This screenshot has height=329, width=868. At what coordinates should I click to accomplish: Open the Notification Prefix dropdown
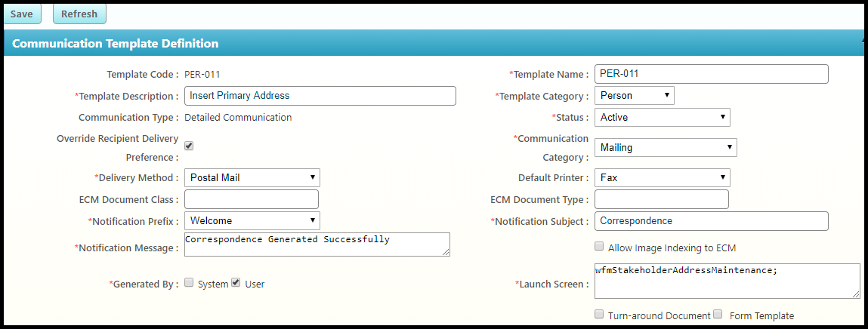click(x=252, y=221)
